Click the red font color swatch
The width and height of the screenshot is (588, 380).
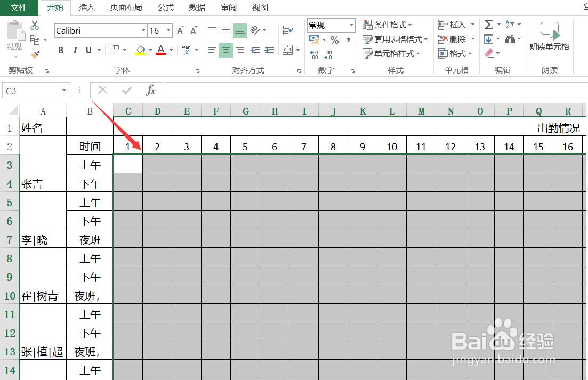pos(160,54)
